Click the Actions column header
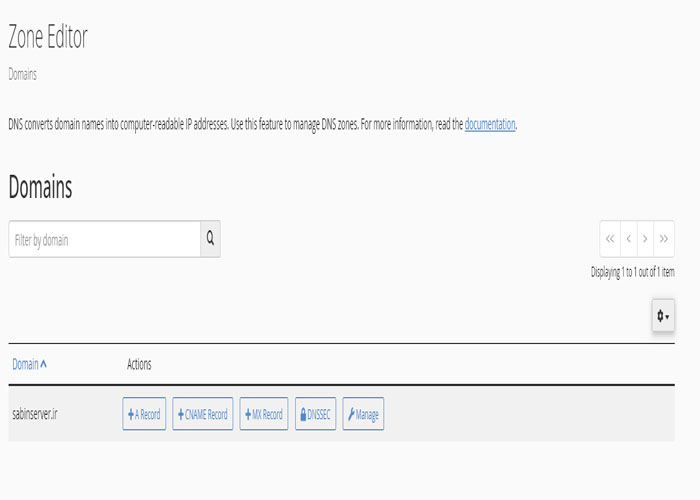700x500 pixels. point(139,364)
